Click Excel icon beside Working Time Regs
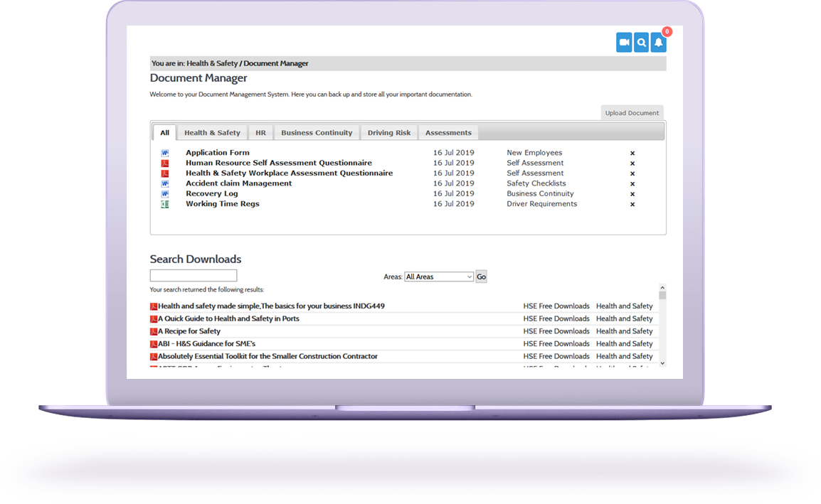The height and width of the screenshot is (504, 821). click(165, 204)
